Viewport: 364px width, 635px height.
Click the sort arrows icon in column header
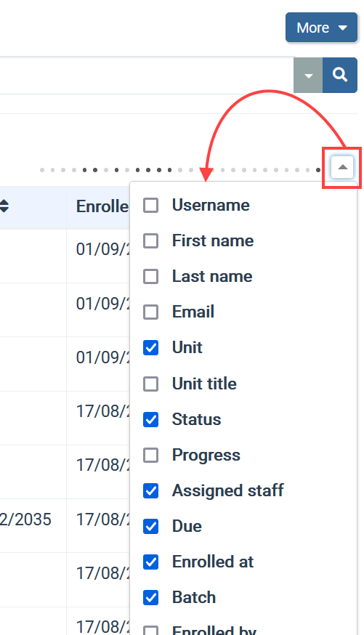click(x=4, y=206)
